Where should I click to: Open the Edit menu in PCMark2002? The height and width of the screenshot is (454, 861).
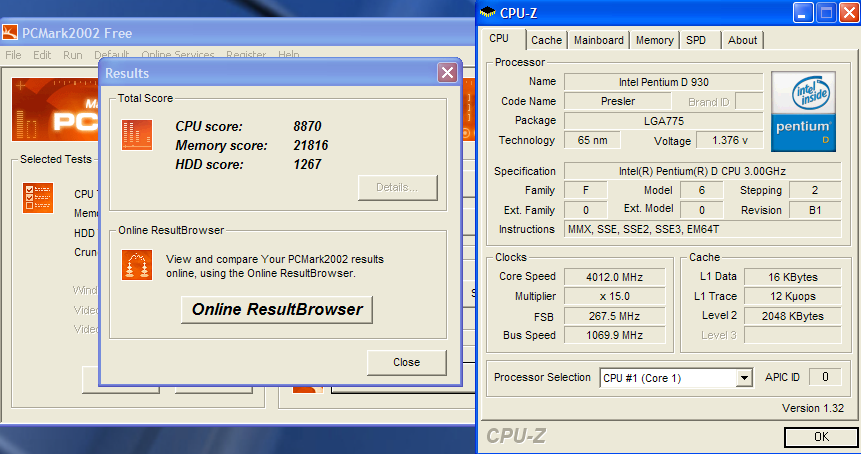(x=42, y=55)
